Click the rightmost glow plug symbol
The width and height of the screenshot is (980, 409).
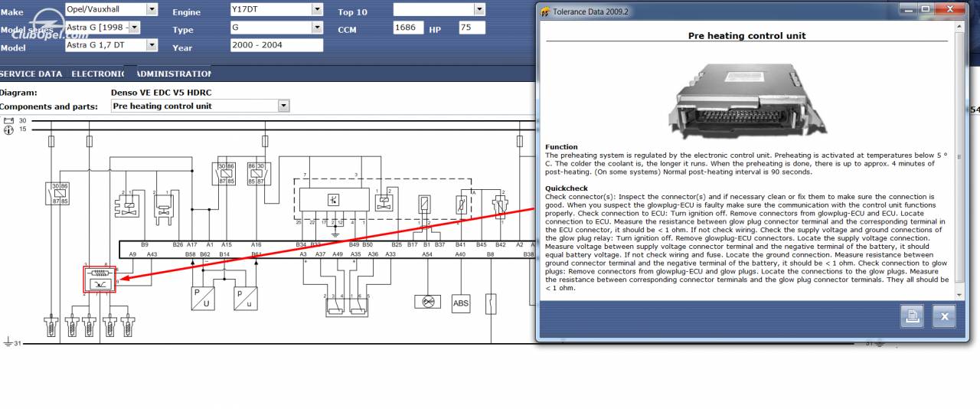[129, 327]
